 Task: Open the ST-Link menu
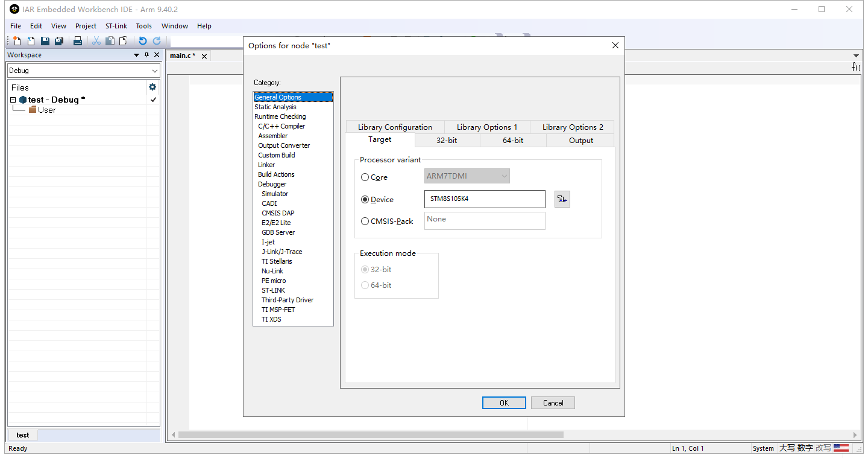pos(116,26)
